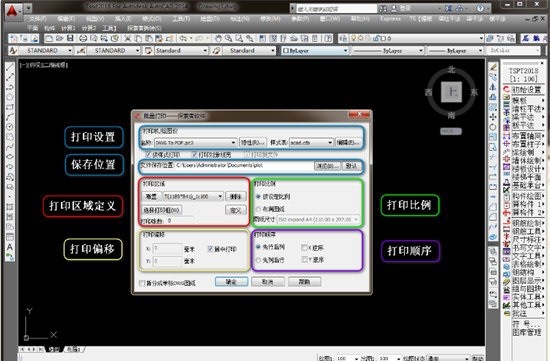Enable the X 逆序 checkbox
The image size is (550, 361).
click(x=304, y=248)
